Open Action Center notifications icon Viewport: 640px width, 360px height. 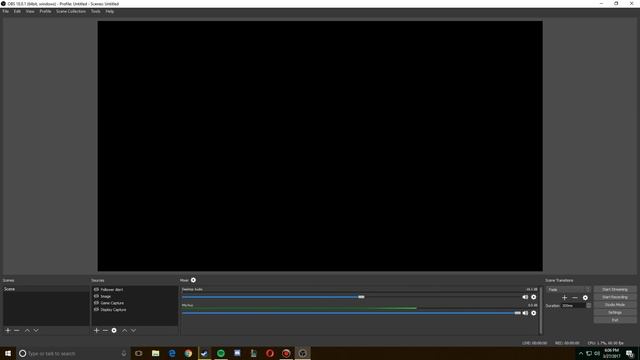click(630, 353)
